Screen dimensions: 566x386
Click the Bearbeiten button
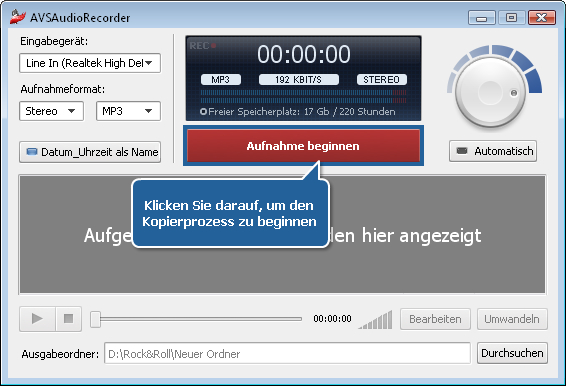(435, 319)
